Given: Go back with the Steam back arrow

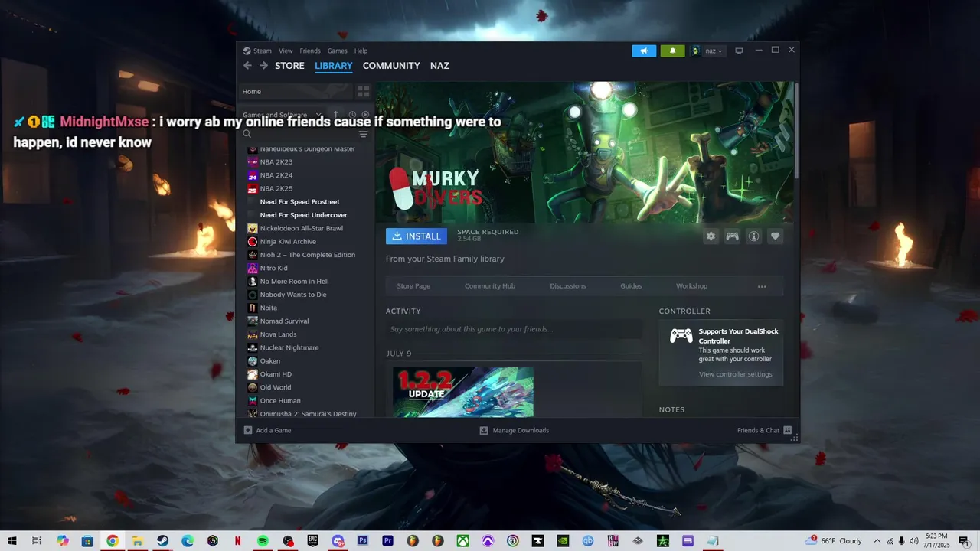Looking at the screenshot, I should point(247,66).
